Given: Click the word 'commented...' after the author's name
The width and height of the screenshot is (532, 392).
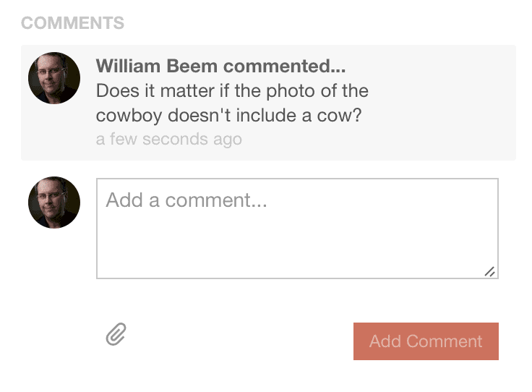Looking at the screenshot, I should pyautogui.click(x=284, y=66).
